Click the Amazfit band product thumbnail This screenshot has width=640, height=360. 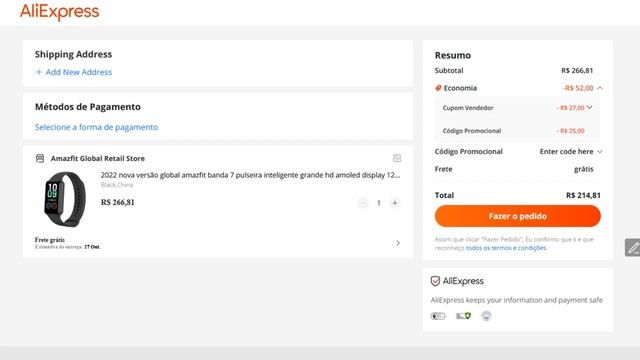[64, 199]
